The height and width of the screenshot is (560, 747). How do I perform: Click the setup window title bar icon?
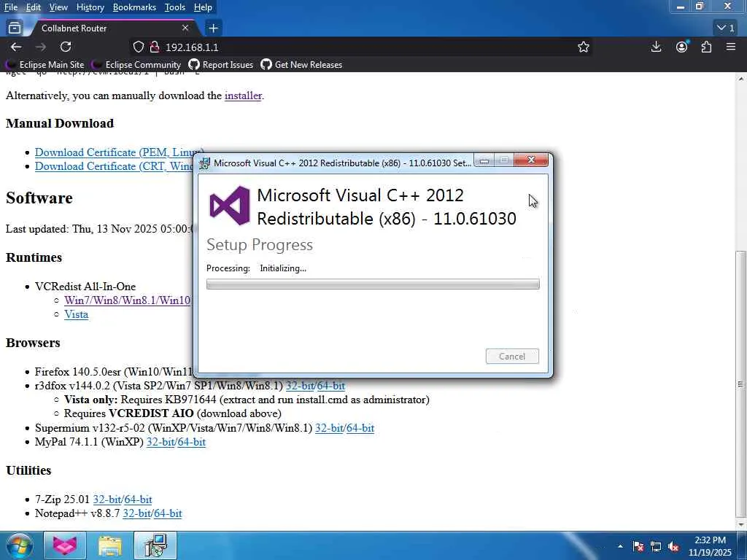tap(204, 163)
